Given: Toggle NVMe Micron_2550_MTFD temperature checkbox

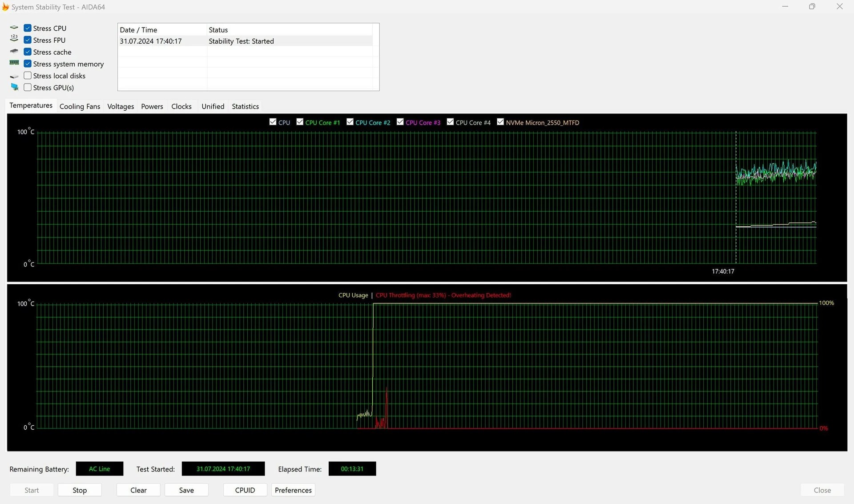Looking at the screenshot, I should 500,122.
